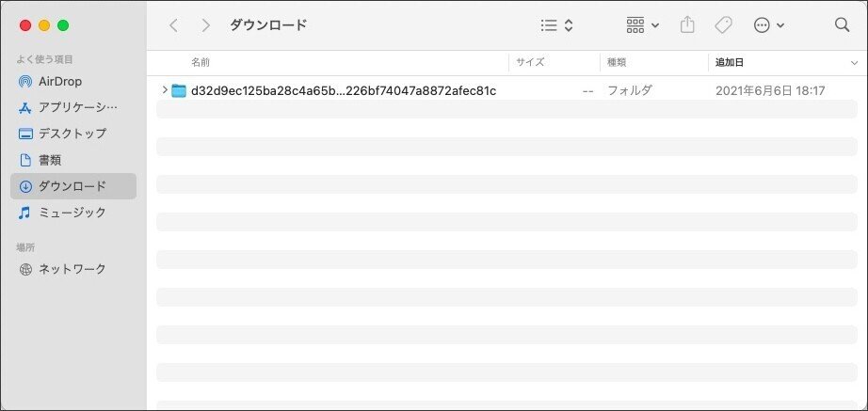Close the Finder window with red button
The width and height of the screenshot is (868, 411).
[25, 25]
